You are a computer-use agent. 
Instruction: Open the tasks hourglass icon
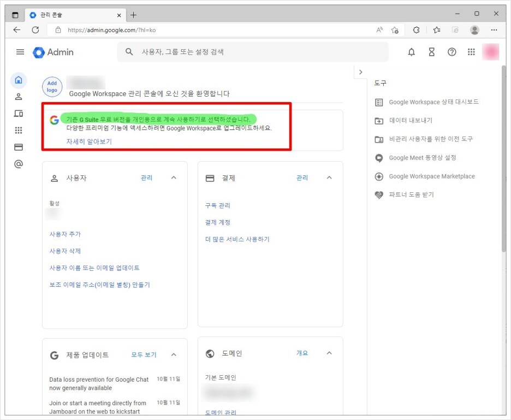pyautogui.click(x=431, y=52)
